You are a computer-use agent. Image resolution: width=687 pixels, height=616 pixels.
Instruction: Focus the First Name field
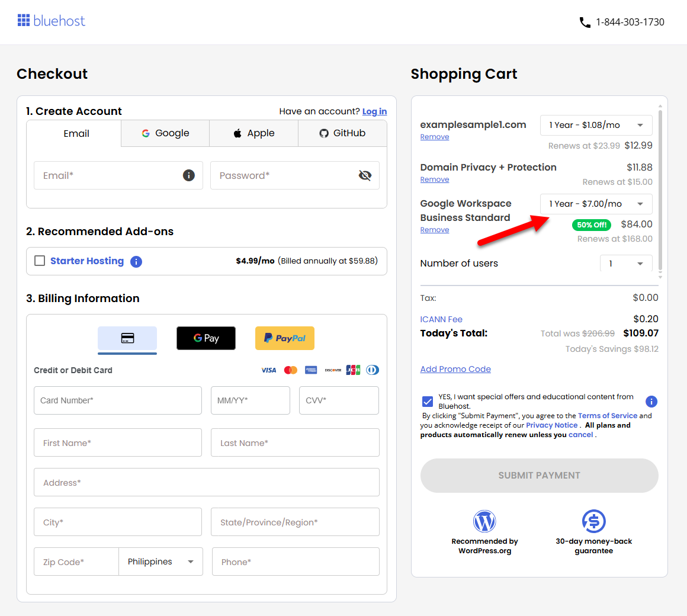(x=118, y=442)
